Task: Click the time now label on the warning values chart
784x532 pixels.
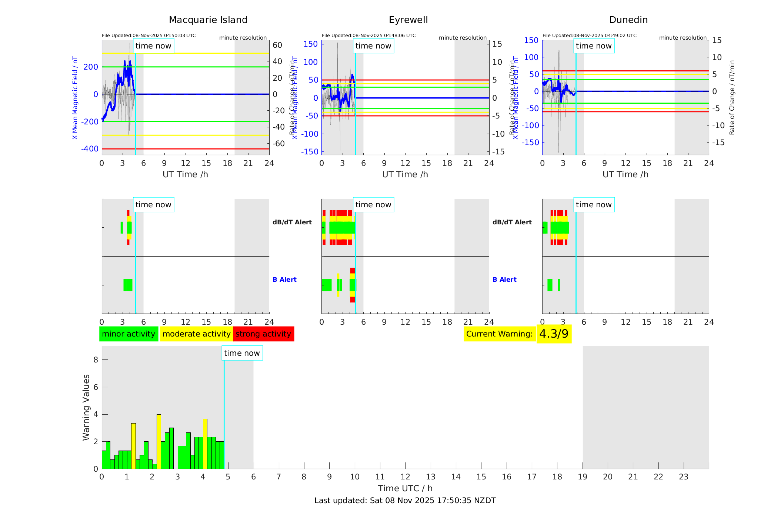Action: click(242, 353)
